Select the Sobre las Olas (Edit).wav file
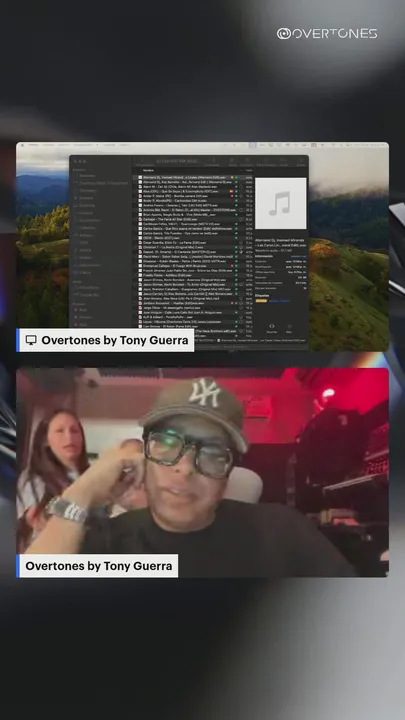This screenshot has width=405, height=720. tap(195, 270)
